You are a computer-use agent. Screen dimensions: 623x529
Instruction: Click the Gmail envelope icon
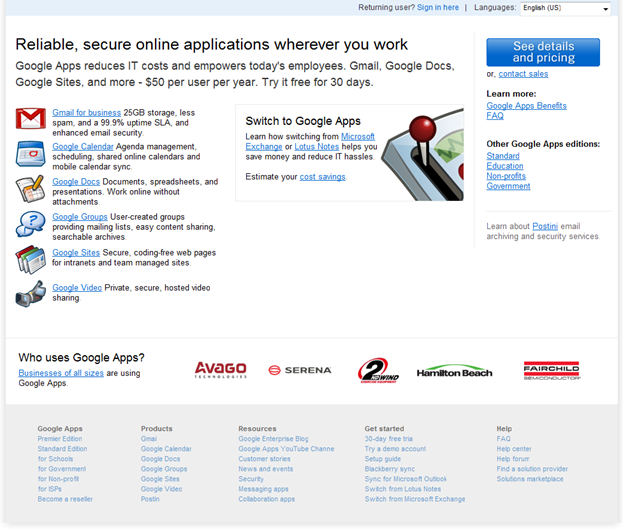click(31, 118)
